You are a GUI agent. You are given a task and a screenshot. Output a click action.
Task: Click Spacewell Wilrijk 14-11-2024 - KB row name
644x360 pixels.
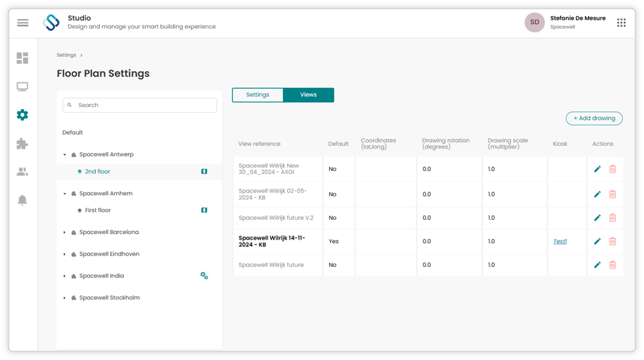[x=272, y=241]
